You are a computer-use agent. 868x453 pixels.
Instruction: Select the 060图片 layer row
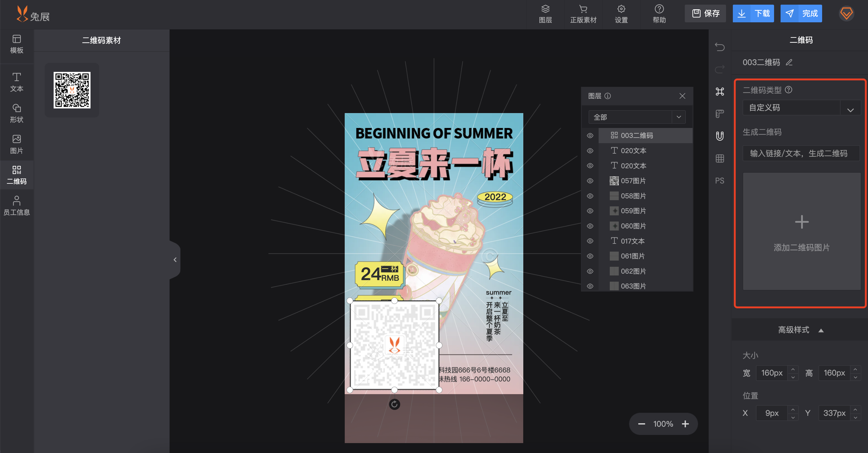pos(645,226)
